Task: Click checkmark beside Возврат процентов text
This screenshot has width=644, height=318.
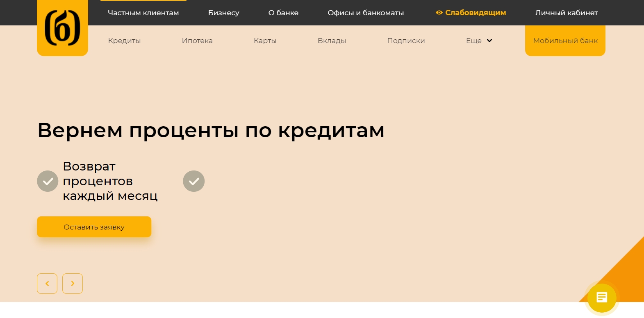Action: pos(48,181)
